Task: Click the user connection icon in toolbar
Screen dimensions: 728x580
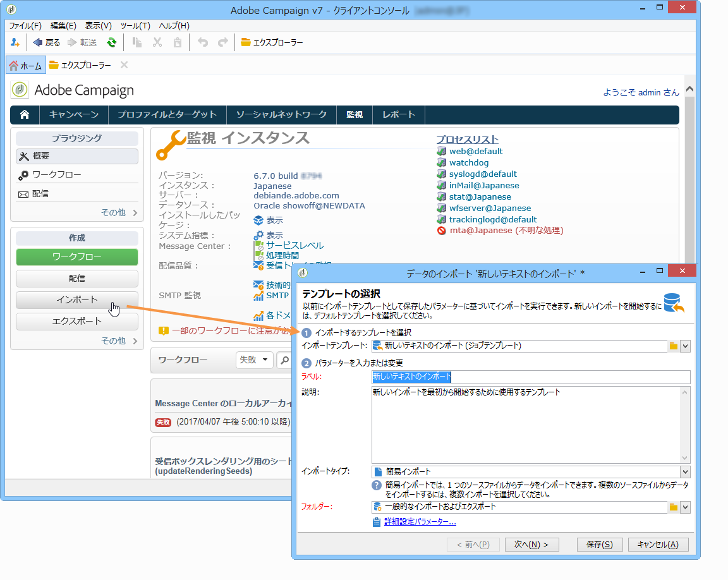Action: tap(15, 43)
